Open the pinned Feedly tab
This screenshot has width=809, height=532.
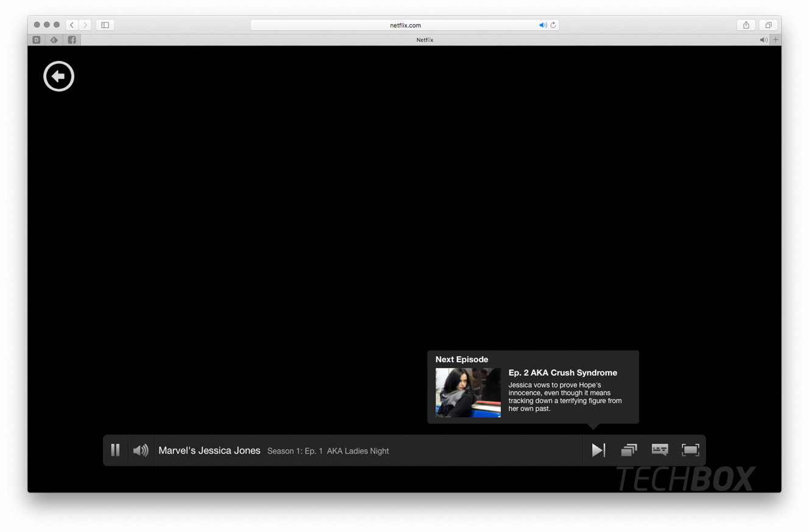54,40
